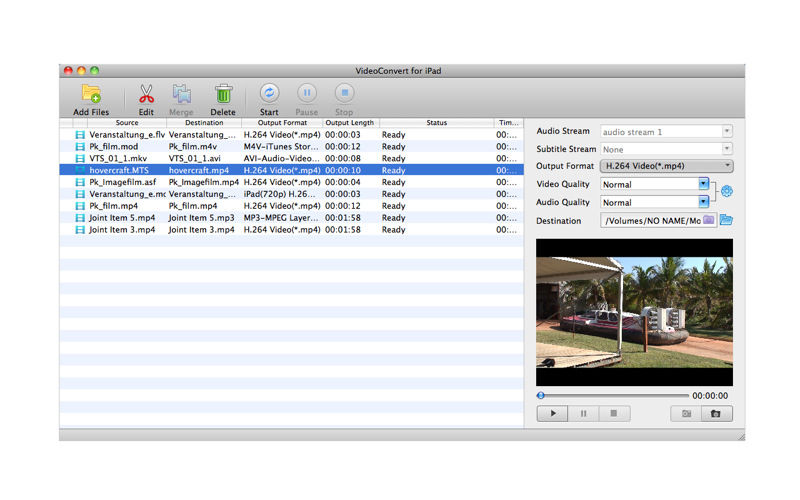
Task: Click the Merge toolbar icon
Action: [181, 94]
